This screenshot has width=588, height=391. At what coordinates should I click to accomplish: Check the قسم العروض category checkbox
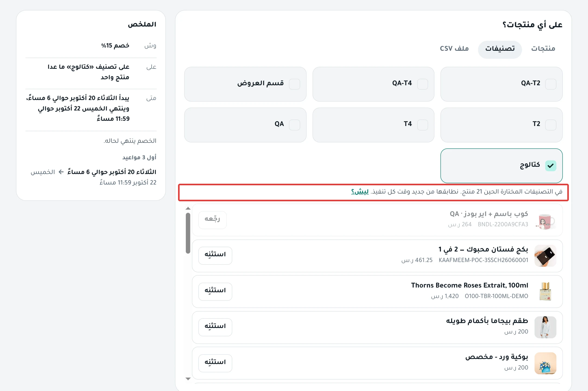coord(294,84)
